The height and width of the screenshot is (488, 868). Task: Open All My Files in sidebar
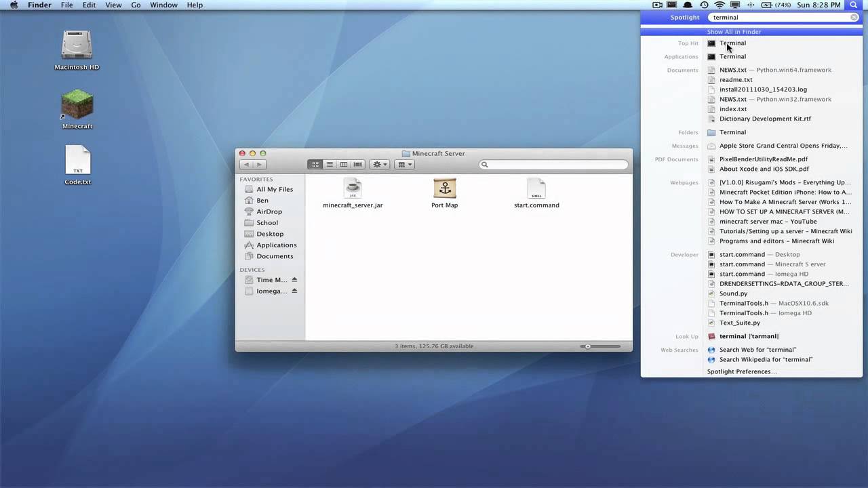275,189
